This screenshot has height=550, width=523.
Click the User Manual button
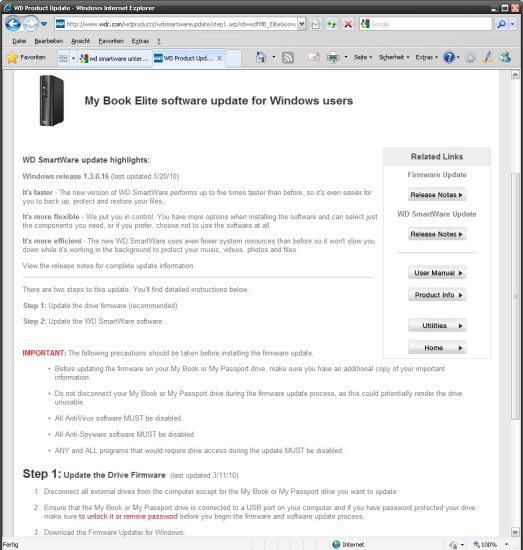point(437,273)
